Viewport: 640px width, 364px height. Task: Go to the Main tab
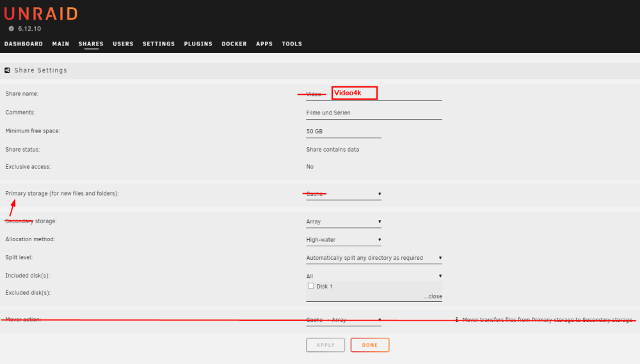(61, 44)
